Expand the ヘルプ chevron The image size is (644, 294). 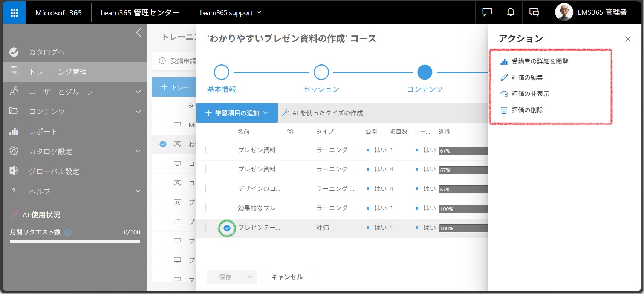pos(138,191)
